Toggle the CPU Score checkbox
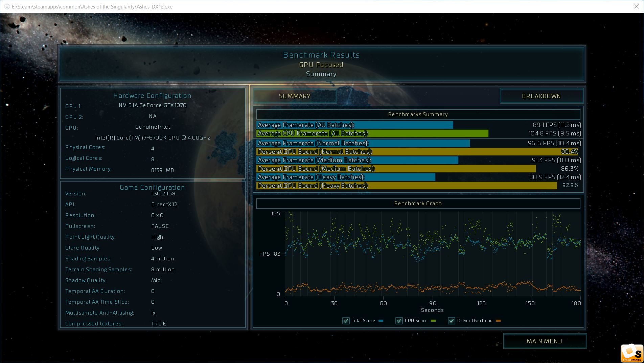Viewport: 644px width, 363px height. pyautogui.click(x=399, y=321)
